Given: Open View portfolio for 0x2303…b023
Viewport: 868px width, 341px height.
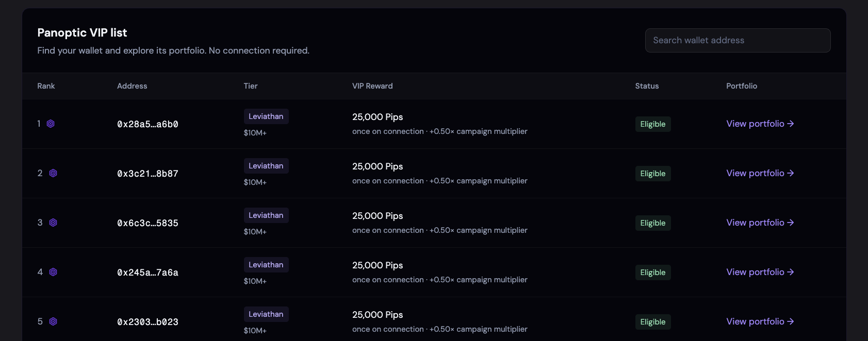Looking at the screenshot, I should (760, 321).
